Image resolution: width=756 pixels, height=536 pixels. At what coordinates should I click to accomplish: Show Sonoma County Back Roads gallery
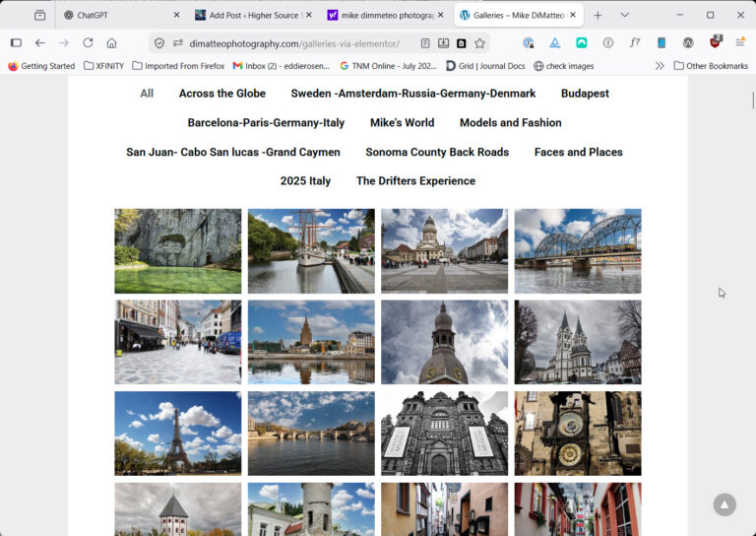click(x=437, y=152)
